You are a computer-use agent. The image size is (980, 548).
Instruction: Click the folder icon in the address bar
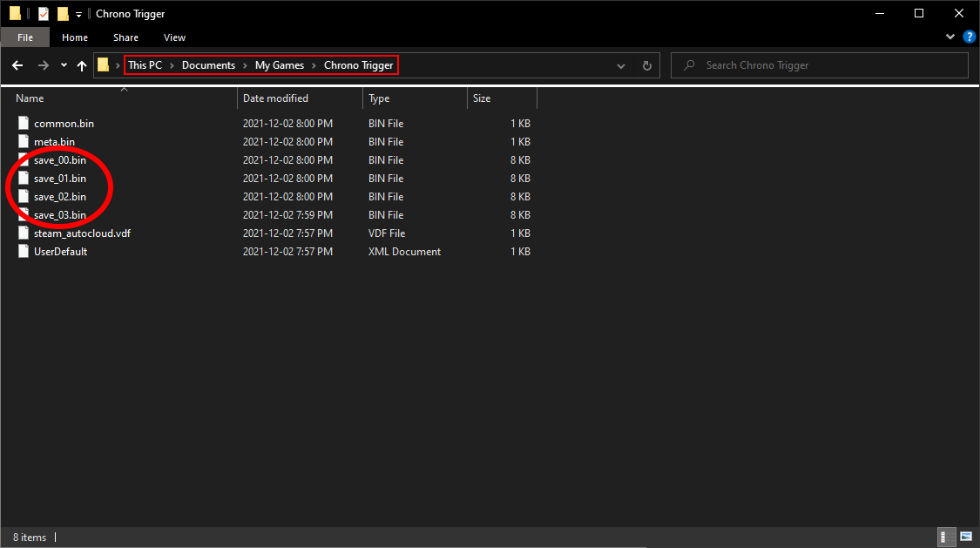click(x=103, y=65)
